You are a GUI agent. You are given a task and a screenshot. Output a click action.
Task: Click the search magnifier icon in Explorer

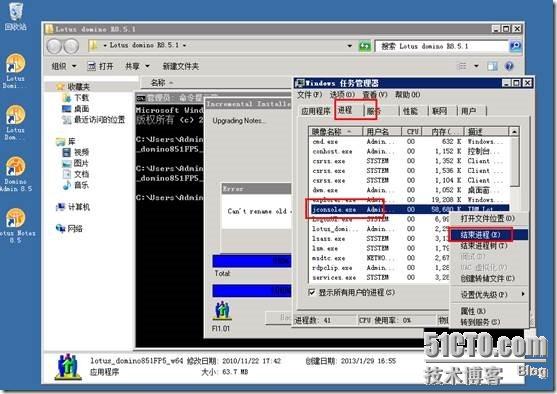[515, 46]
